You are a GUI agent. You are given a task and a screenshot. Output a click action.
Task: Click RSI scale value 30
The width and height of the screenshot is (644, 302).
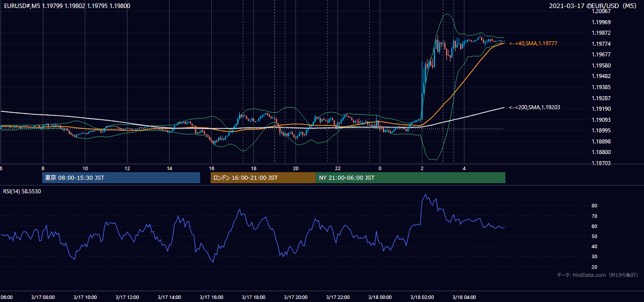click(x=595, y=256)
